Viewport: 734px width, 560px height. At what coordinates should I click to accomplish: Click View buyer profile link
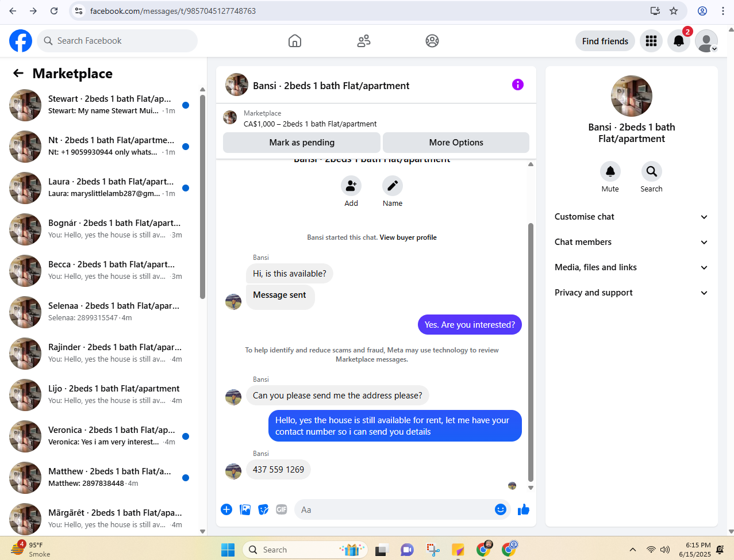[x=408, y=237]
